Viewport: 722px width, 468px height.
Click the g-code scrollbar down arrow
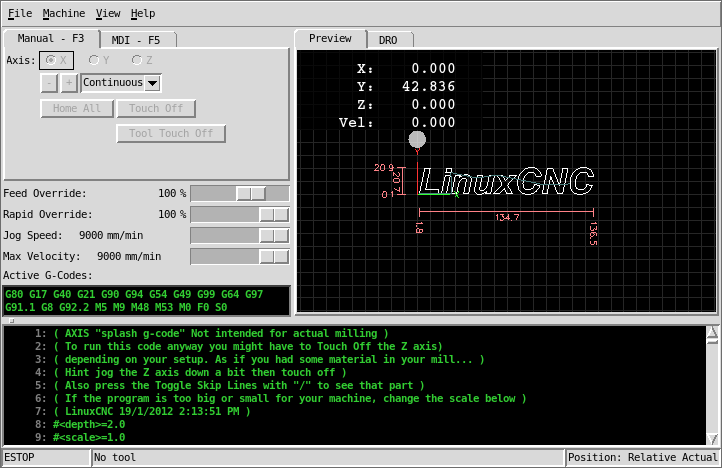click(x=712, y=439)
